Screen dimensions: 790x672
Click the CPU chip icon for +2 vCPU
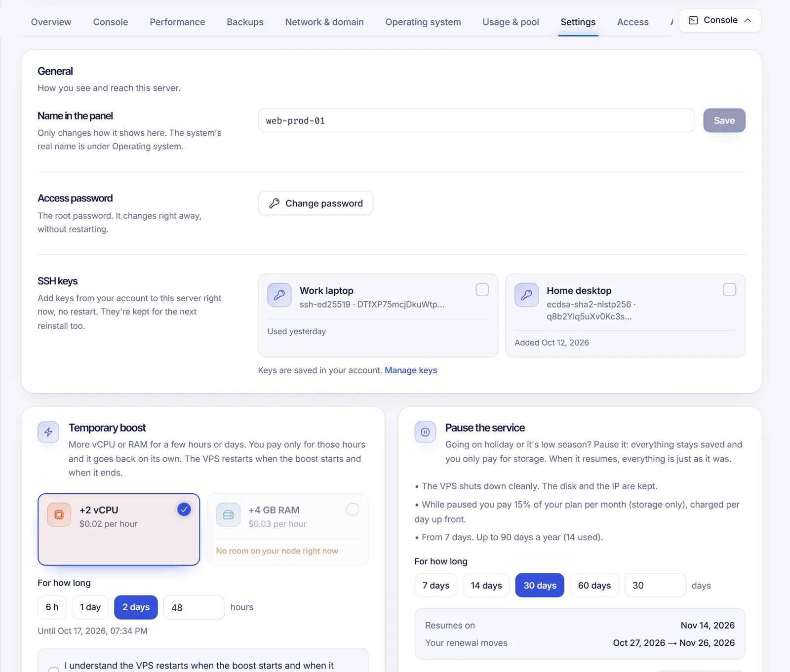pyautogui.click(x=59, y=515)
